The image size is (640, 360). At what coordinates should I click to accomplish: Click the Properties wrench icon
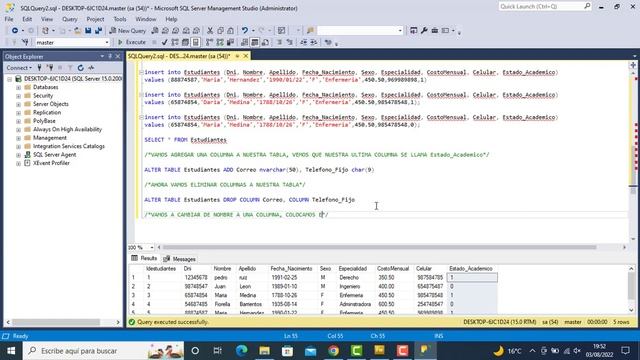click(x=424, y=31)
